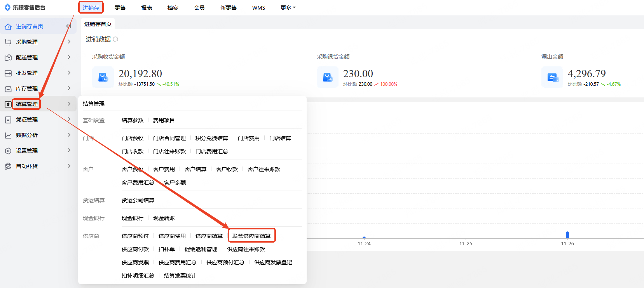Click the 配送管理 box icon
The height and width of the screenshot is (288, 644).
(8, 57)
